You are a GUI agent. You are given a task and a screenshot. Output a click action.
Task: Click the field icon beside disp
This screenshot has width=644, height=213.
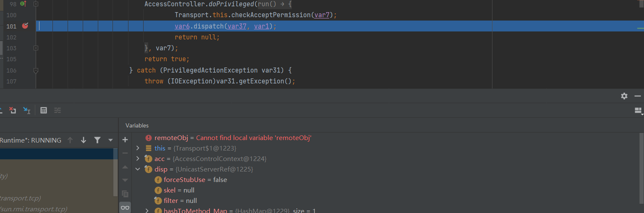click(148, 169)
